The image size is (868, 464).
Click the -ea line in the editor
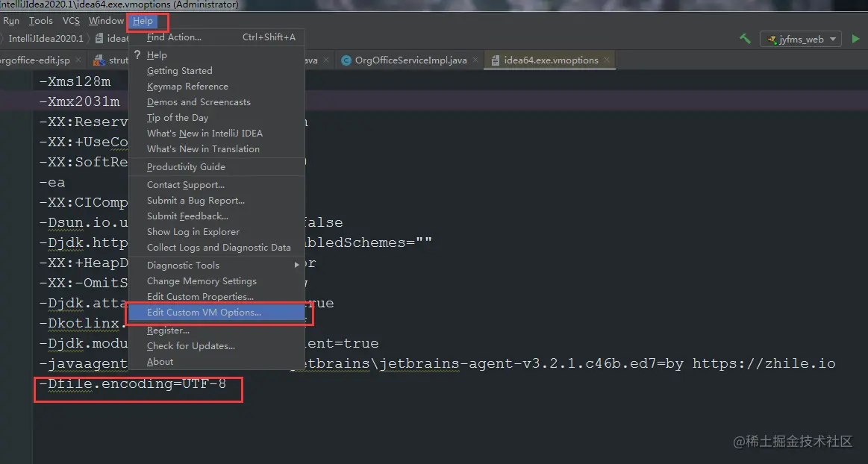click(52, 183)
